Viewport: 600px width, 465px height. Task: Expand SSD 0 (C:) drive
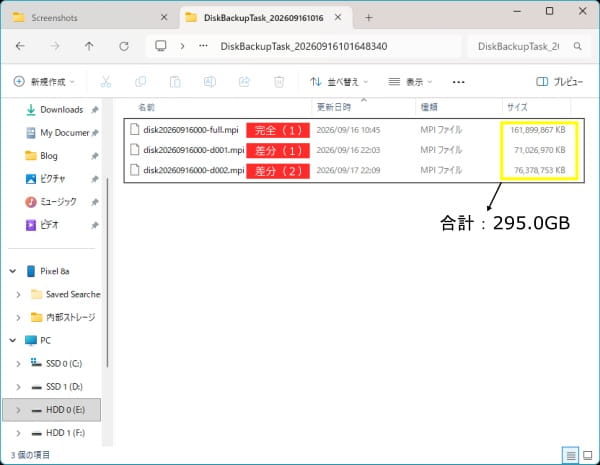click(x=18, y=364)
